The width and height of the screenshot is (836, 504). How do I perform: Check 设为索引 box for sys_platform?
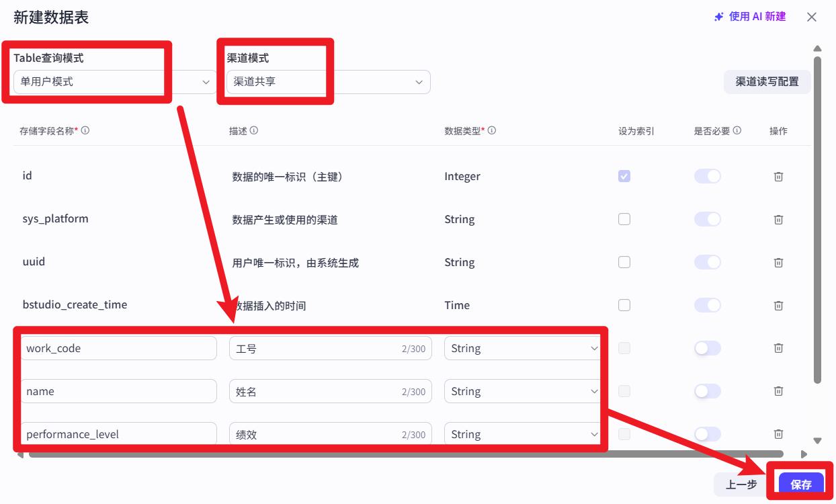coord(624,219)
